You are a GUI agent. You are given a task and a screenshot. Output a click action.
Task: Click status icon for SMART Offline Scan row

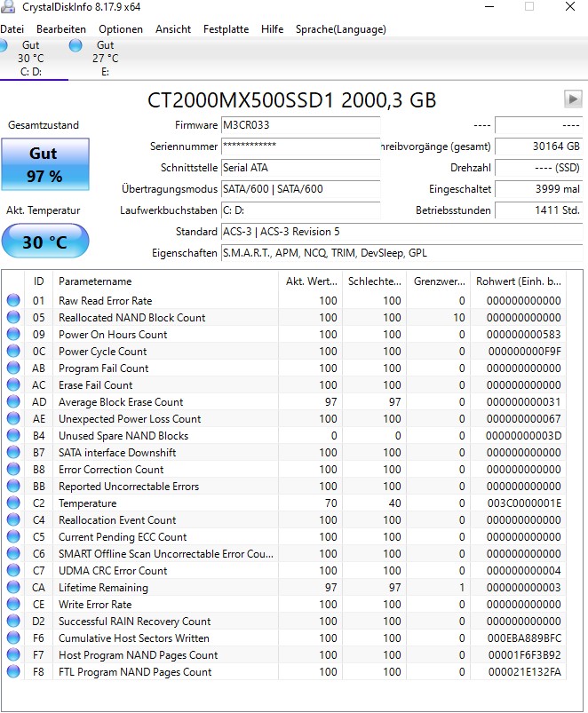13,553
